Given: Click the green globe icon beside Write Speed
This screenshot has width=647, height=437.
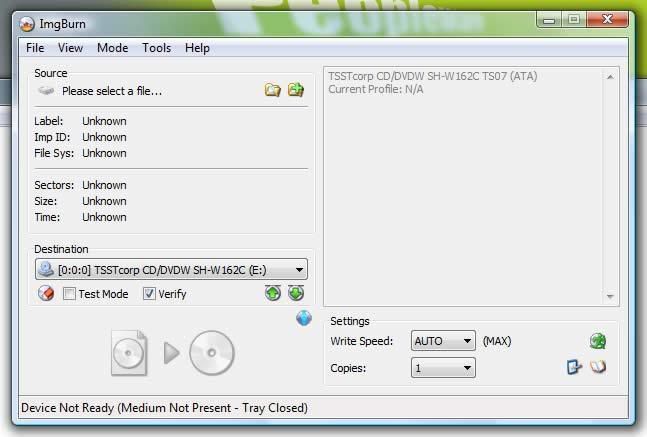Looking at the screenshot, I should 597,341.
